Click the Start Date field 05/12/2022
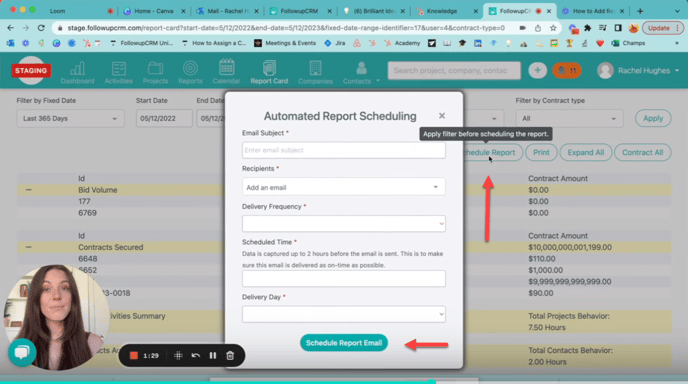This screenshot has width=688, height=384. tap(164, 118)
